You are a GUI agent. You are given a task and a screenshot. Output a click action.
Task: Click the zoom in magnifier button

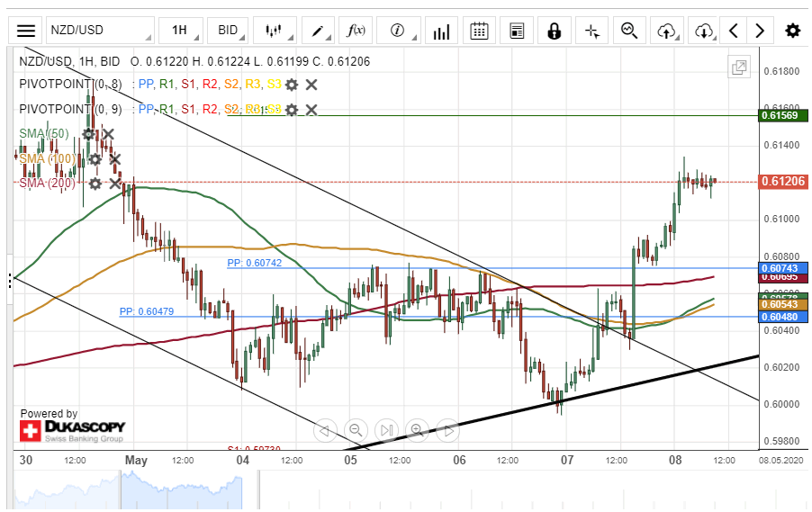pyautogui.click(x=417, y=430)
